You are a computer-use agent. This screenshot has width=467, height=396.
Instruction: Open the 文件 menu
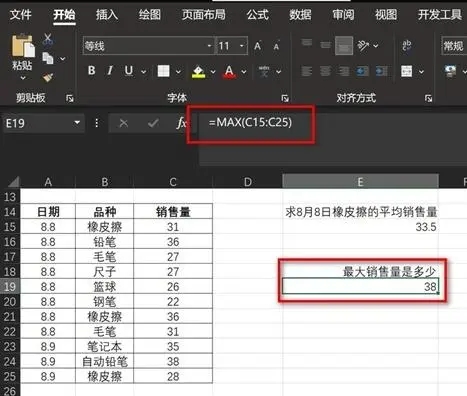[x=21, y=15]
